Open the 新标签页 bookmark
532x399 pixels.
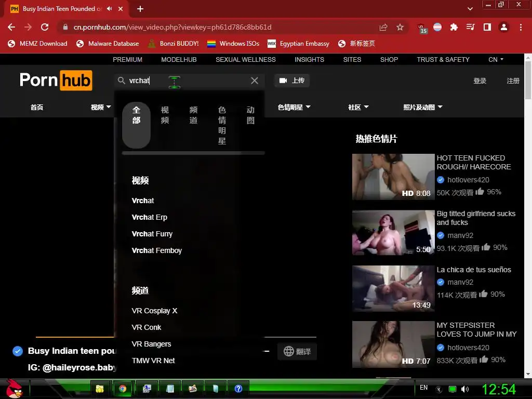tap(356, 44)
